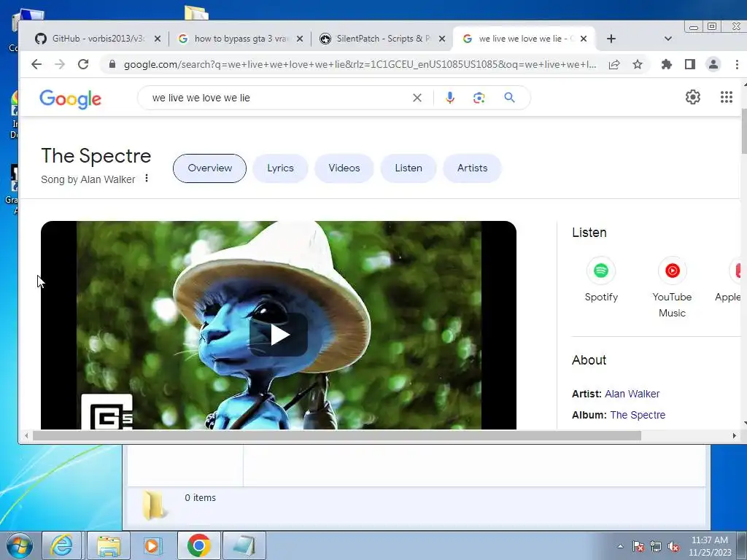Switch to the Lyrics chip
This screenshot has width=747, height=560.
tap(280, 168)
